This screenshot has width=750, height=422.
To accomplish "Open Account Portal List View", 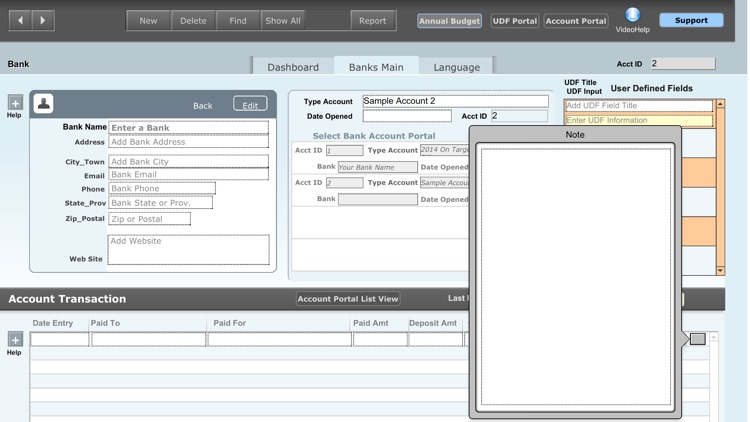I will coord(348,299).
